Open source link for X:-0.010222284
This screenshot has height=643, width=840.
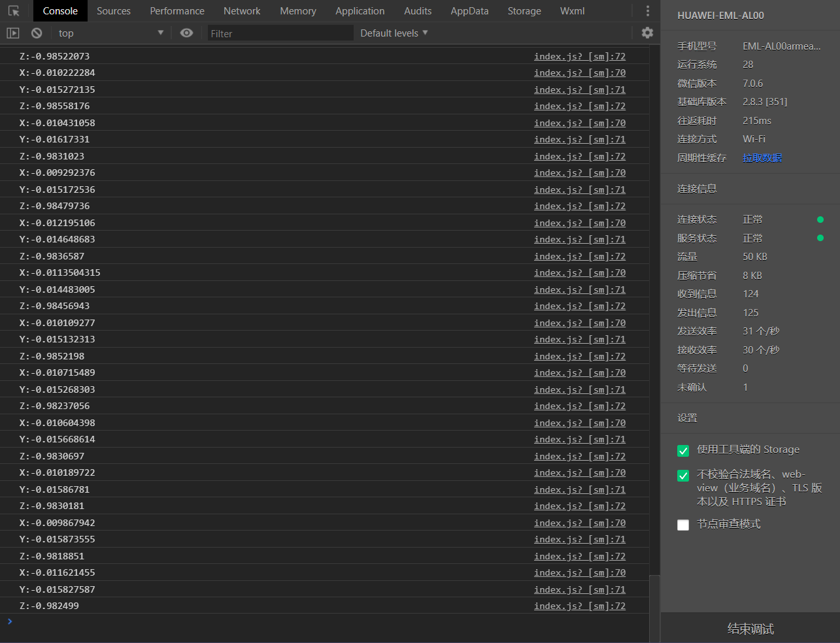click(x=580, y=73)
